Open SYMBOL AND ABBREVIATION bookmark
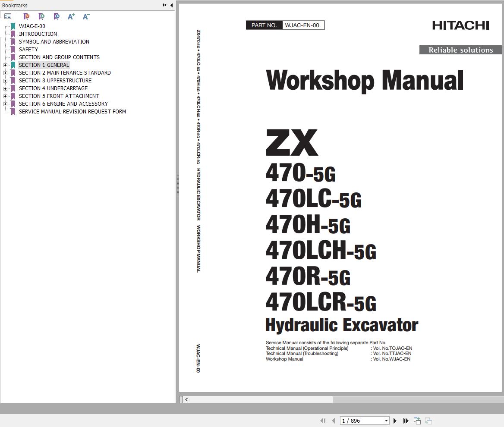Image resolution: width=504 pixels, height=427 pixels. click(54, 41)
